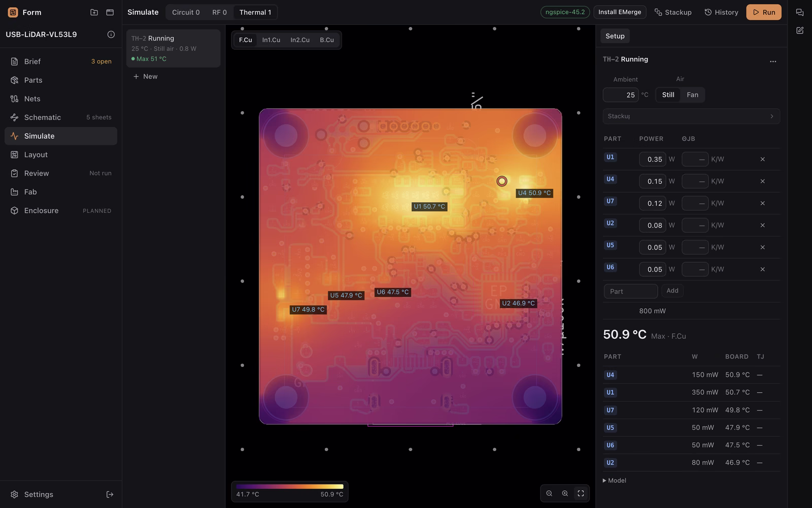Remove U7 from the power list
Viewport: 812px width, 508px height.
762,203
